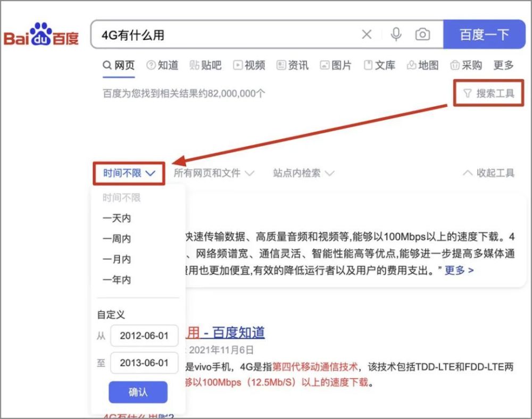Choose 一月内 time filter
This screenshot has width=532, height=419.
[x=117, y=259]
